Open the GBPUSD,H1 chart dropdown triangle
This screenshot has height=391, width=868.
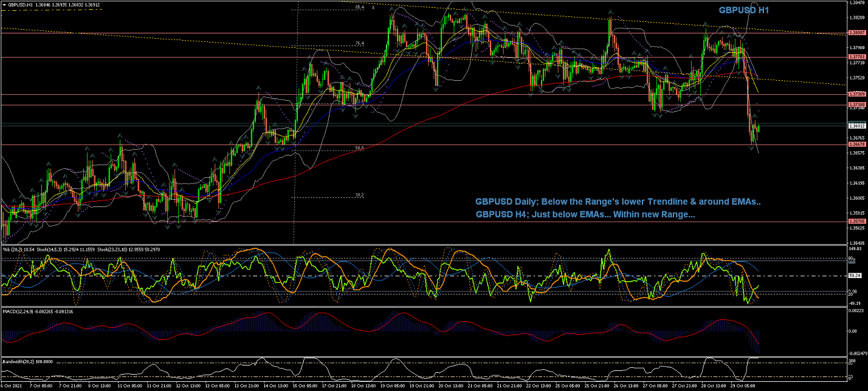click(4, 4)
